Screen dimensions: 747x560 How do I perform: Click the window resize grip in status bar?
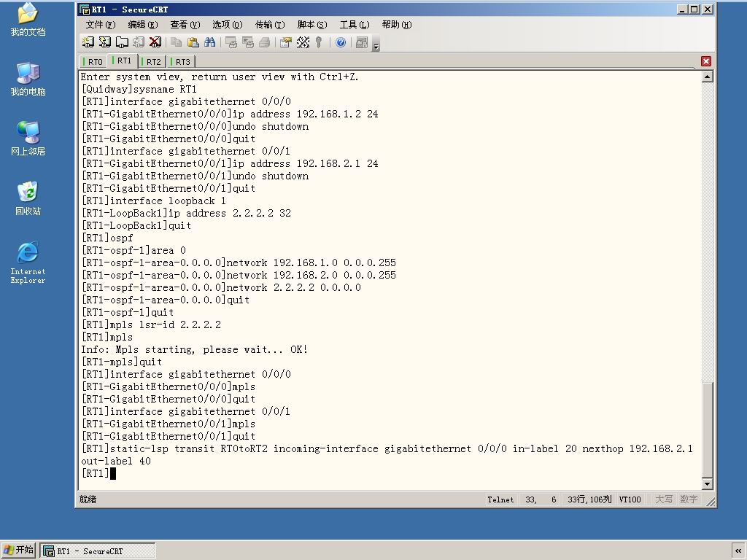(x=711, y=501)
